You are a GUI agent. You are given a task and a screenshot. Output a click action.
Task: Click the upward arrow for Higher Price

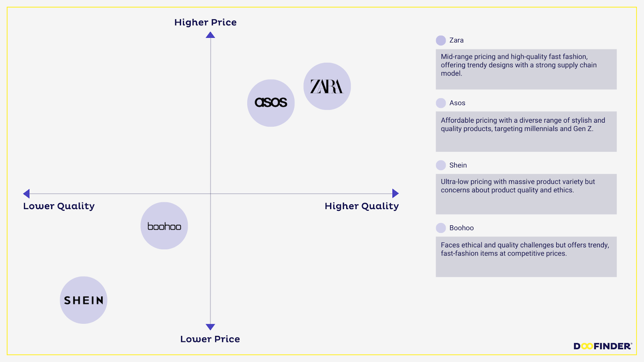[x=210, y=35]
